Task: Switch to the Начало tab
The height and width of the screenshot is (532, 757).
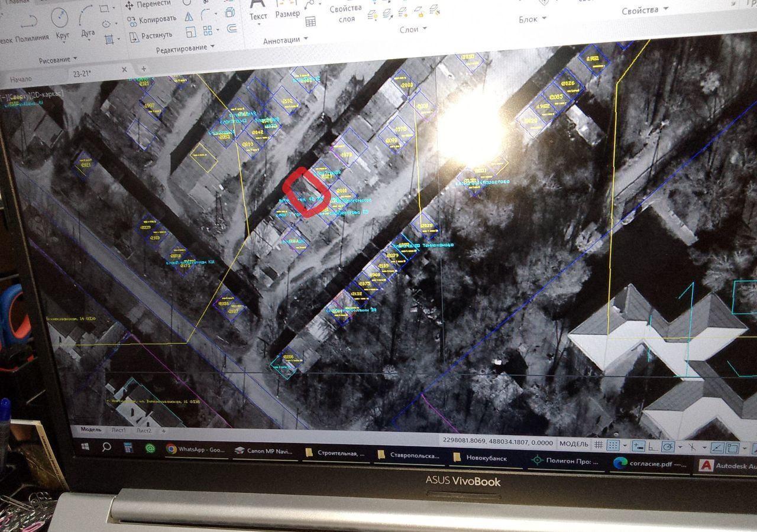Action: pyautogui.click(x=21, y=79)
